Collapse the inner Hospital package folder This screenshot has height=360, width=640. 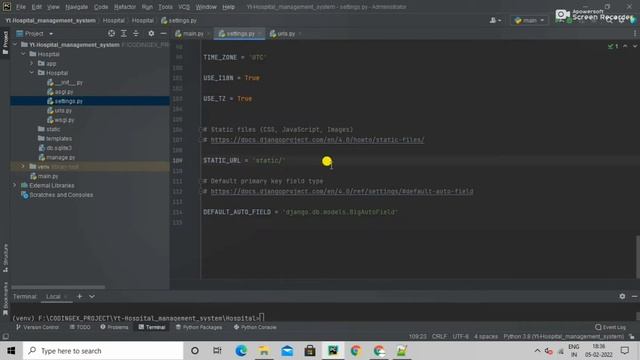32,73
